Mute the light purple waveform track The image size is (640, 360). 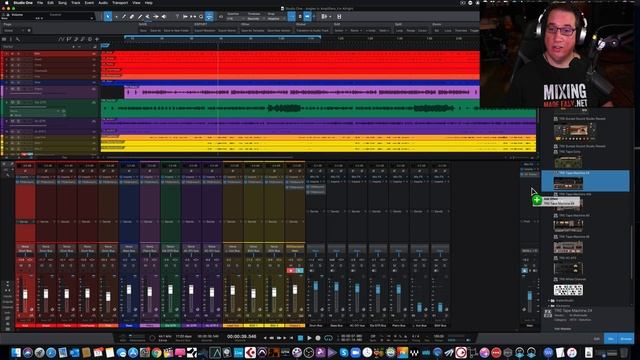pos(12,89)
